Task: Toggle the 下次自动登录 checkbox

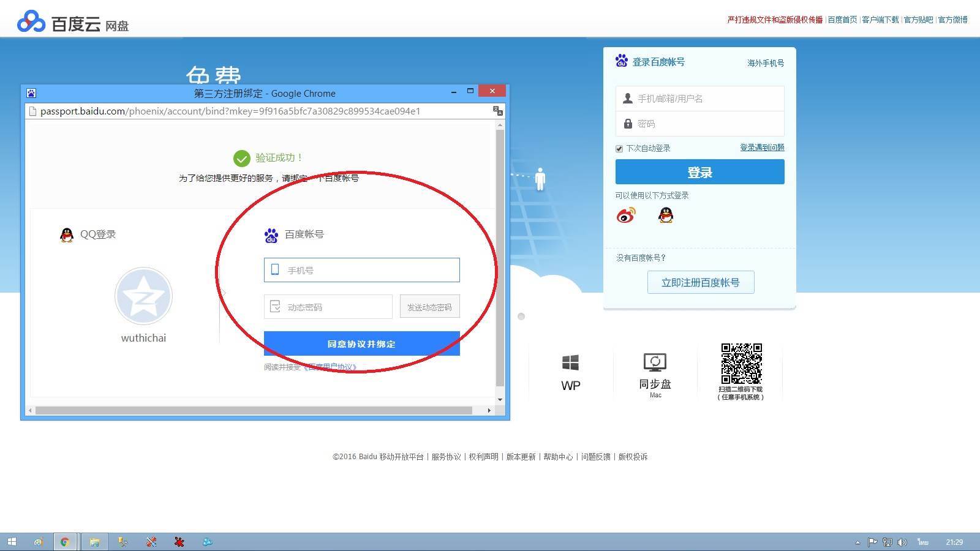Action: [619, 149]
